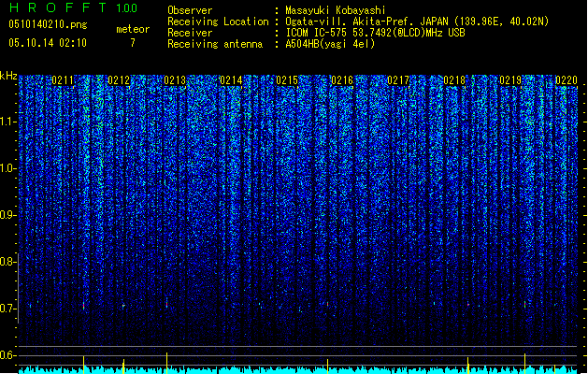Click the A504HB(yagi 4el) antenna text
Viewport: 588px width, 374px height.
click(330, 44)
